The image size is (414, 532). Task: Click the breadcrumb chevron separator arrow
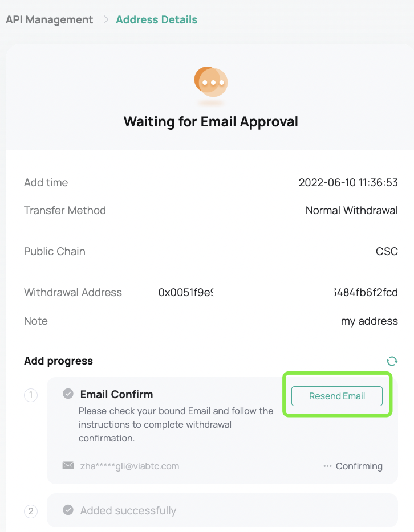point(105,20)
